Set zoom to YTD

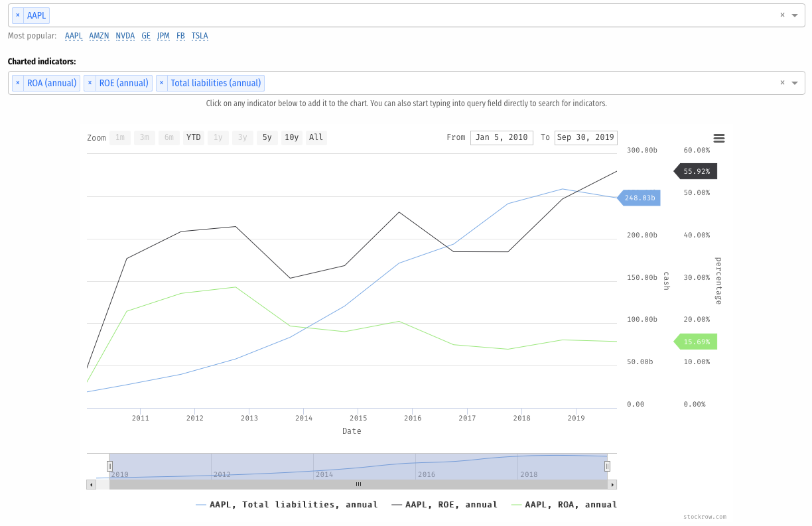tap(194, 137)
